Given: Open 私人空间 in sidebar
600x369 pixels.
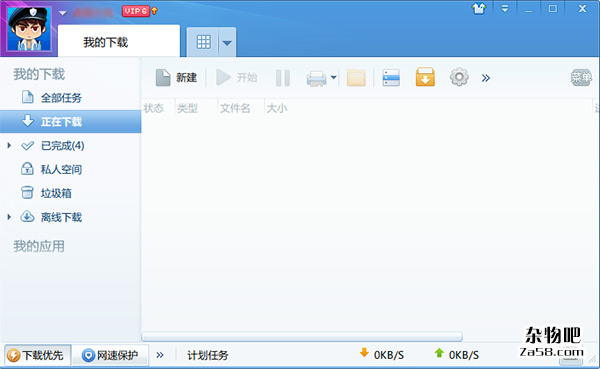Looking at the screenshot, I should 61,170.
